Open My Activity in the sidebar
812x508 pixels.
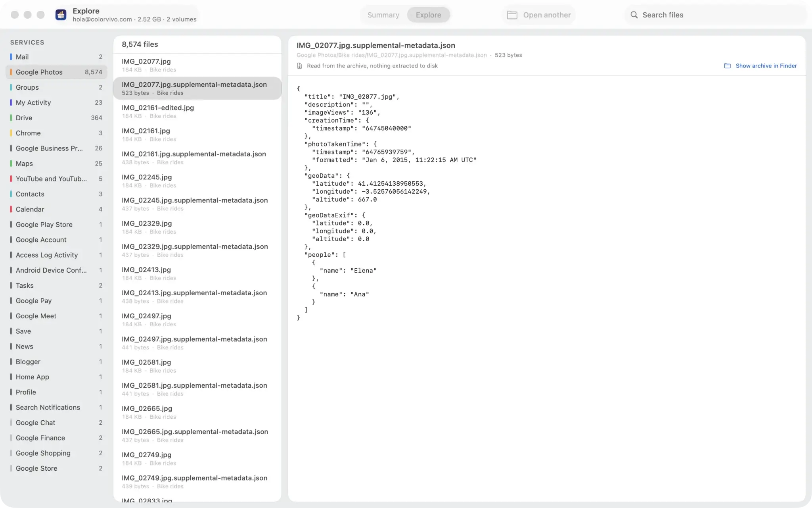(56, 102)
